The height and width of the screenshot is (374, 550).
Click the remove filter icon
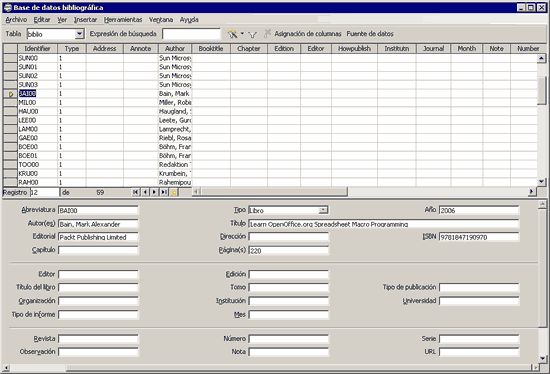tap(267, 34)
